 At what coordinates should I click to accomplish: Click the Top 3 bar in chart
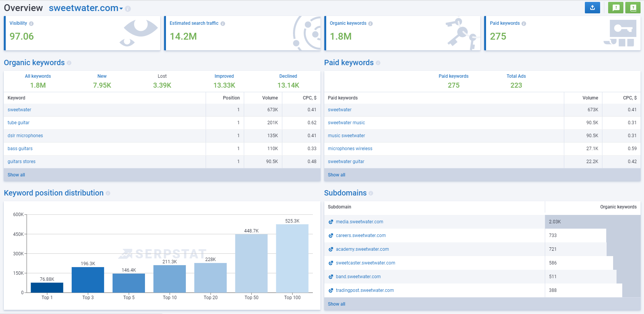[88, 280]
